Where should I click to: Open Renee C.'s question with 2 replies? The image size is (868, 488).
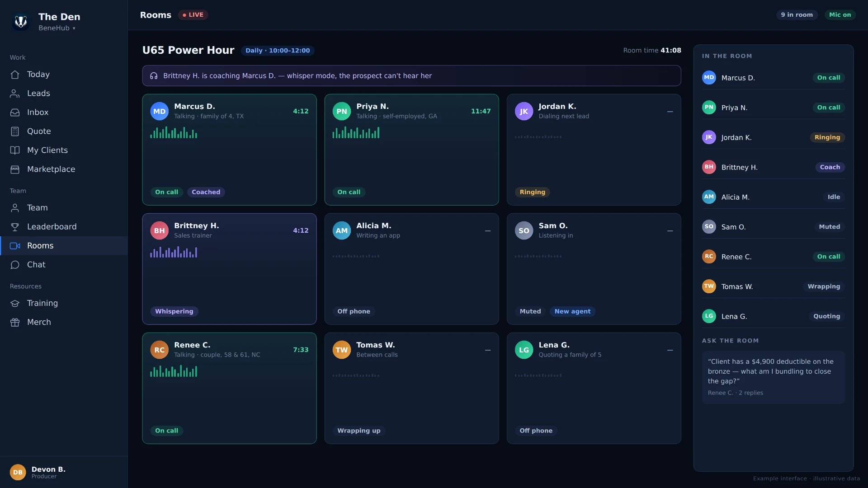coord(773,377)
